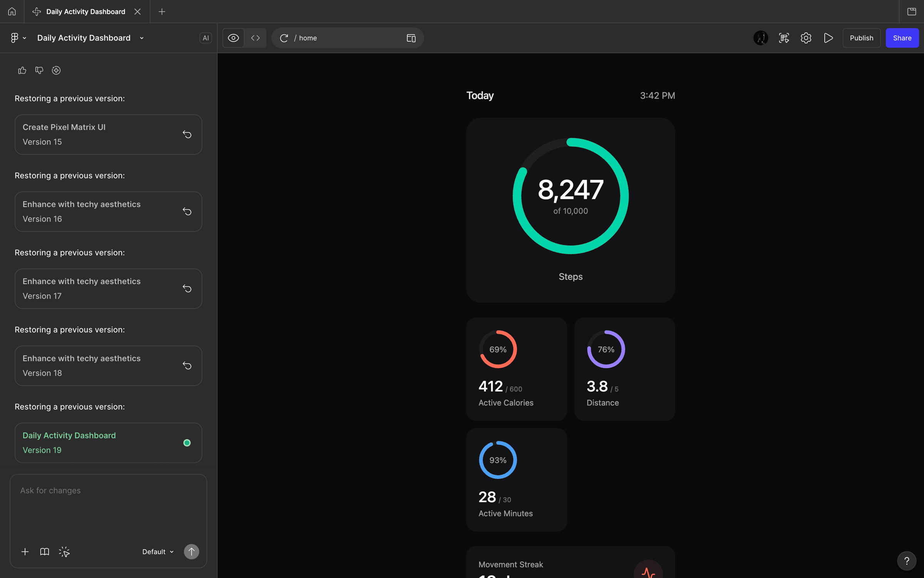The width and height of the screenshot is (924, 578).
Task: Open the library book icon in chat box
Action: [45, 551]
